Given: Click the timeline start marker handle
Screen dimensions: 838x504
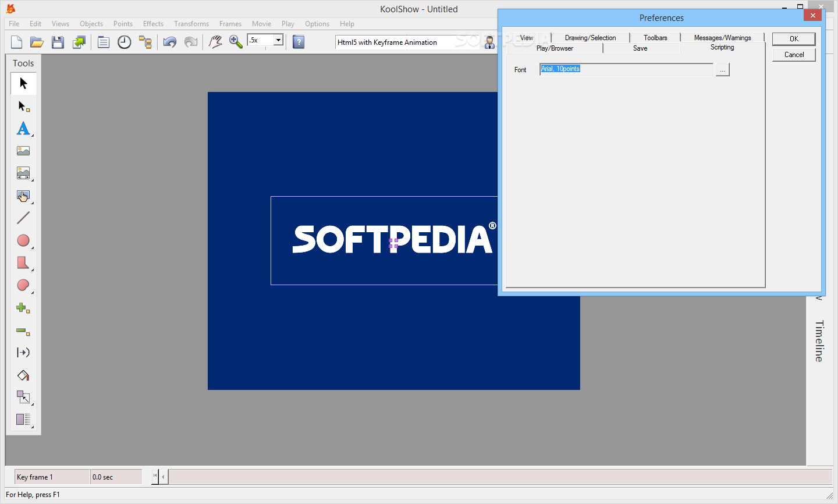Looking at the screenshot, I should tap(155, 477).
